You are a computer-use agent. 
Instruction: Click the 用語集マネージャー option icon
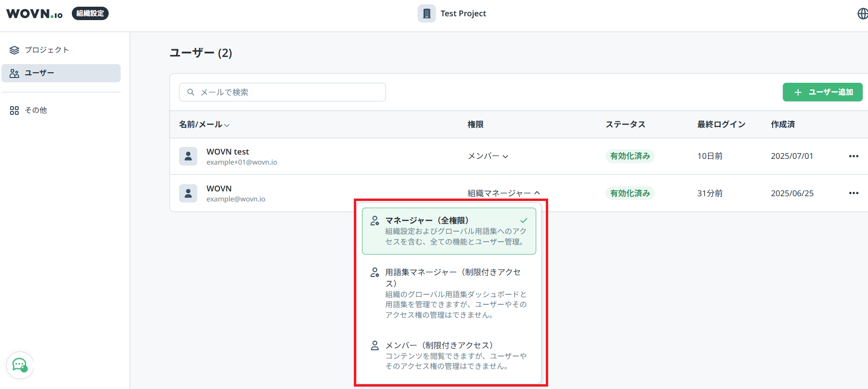(375, 272)
